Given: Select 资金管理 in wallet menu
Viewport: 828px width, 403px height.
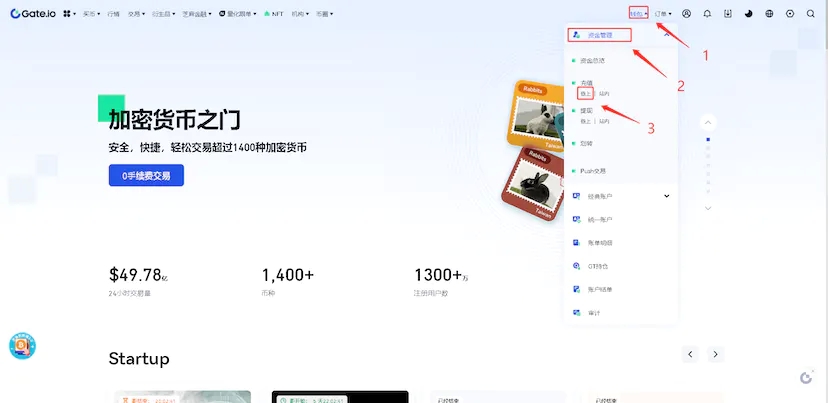Looking at the screenshot, I should 600,35.
